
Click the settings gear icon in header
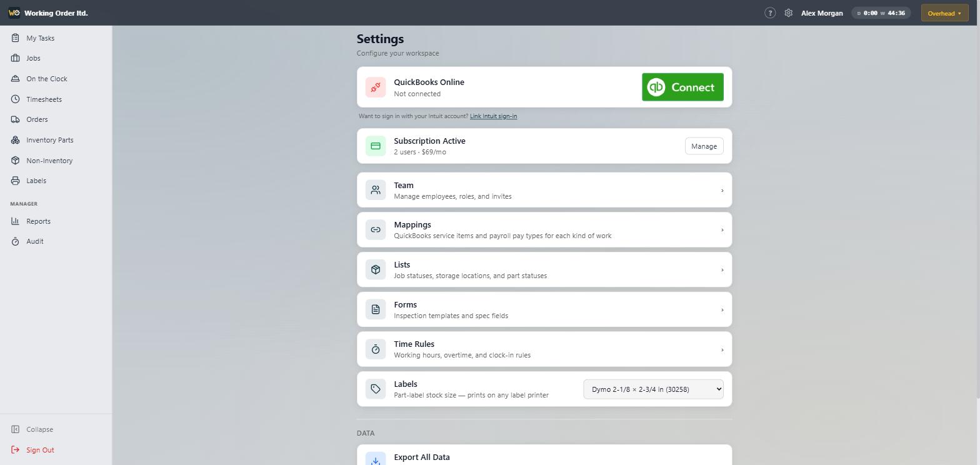(789, 12)
